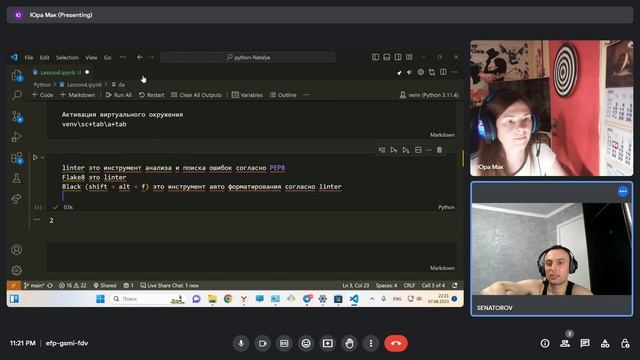Show hidden system tray icons
Image resolution: width=640 pixels, height=360 pixels.
point(372,299)
